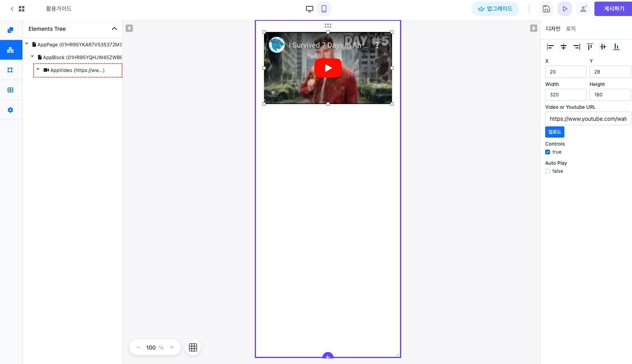This screenshot has height=364, width=632.
Task: Switch to desktop preview mode
Action: click(309, 9)
